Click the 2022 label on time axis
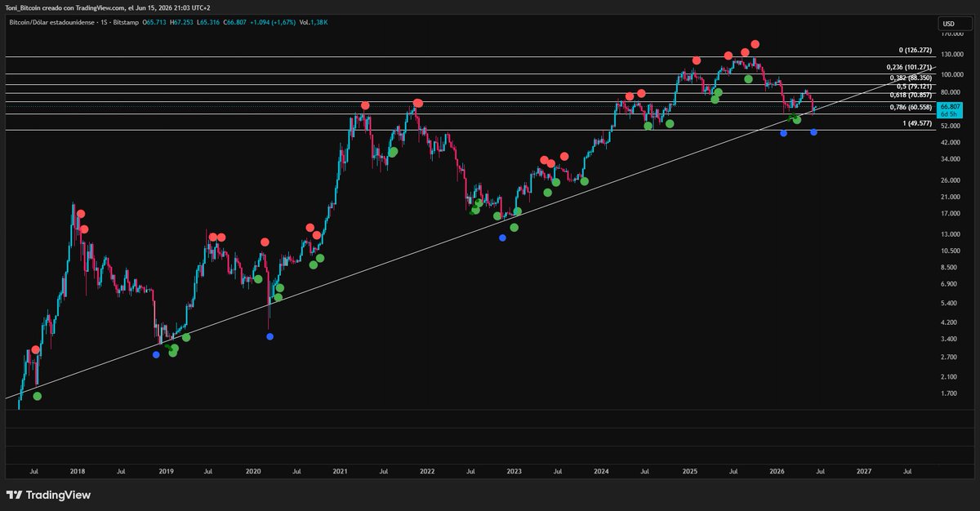The width and height of the screenshot is (980, 511). pyautogui.click(x=427, y=471)
